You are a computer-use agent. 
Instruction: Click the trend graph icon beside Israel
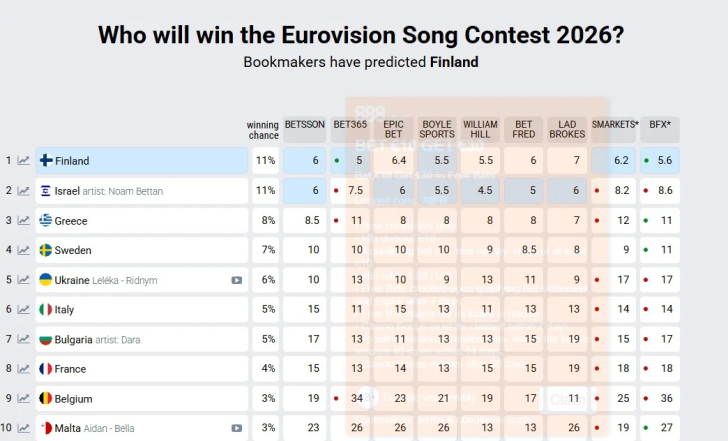pos(23,190)
